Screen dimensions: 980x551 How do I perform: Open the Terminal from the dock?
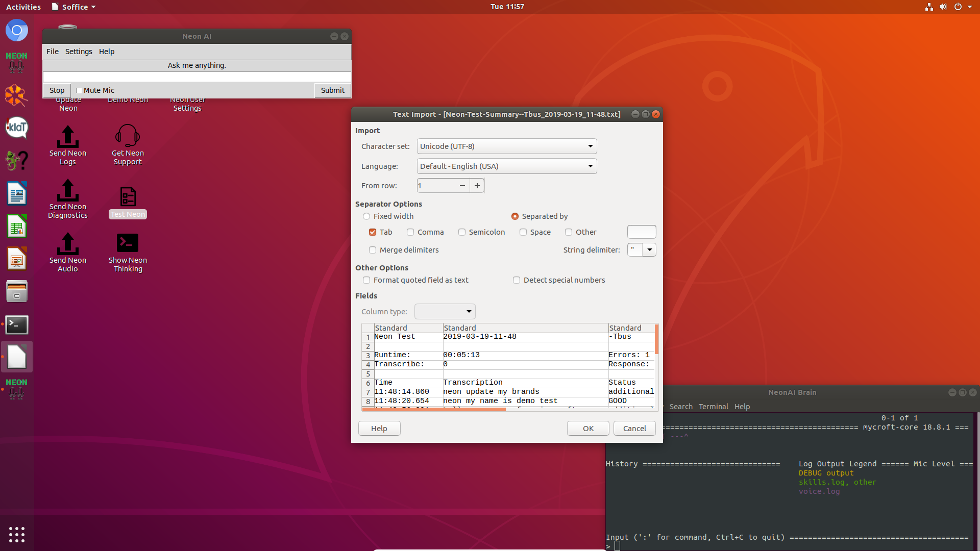tap(17, 324)
